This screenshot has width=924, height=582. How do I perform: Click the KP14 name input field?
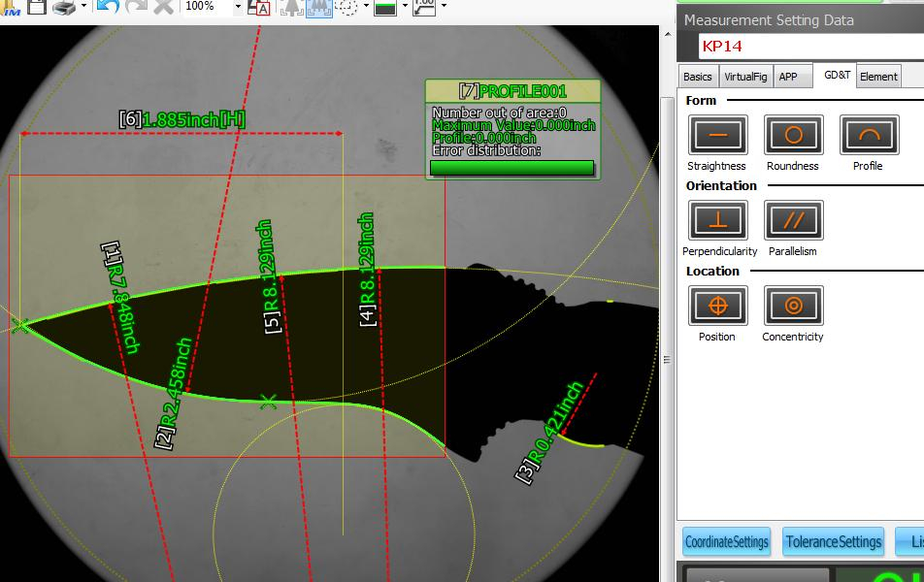pos(810,46)
